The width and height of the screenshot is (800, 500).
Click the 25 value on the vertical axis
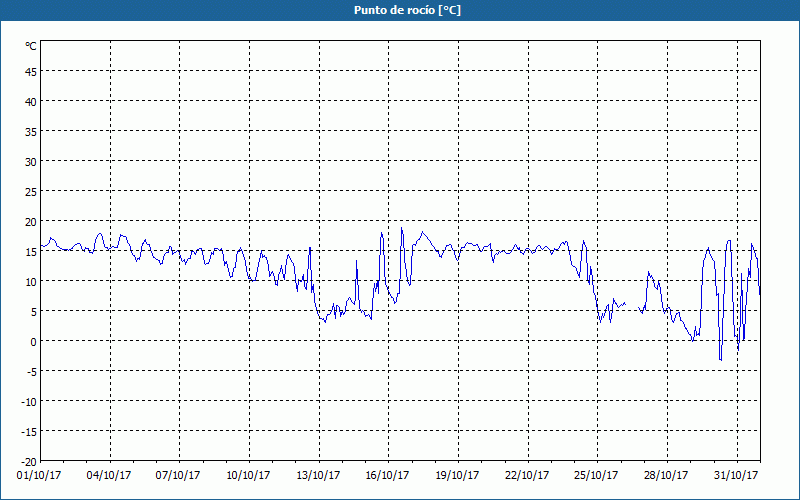(x=31, y=192)
